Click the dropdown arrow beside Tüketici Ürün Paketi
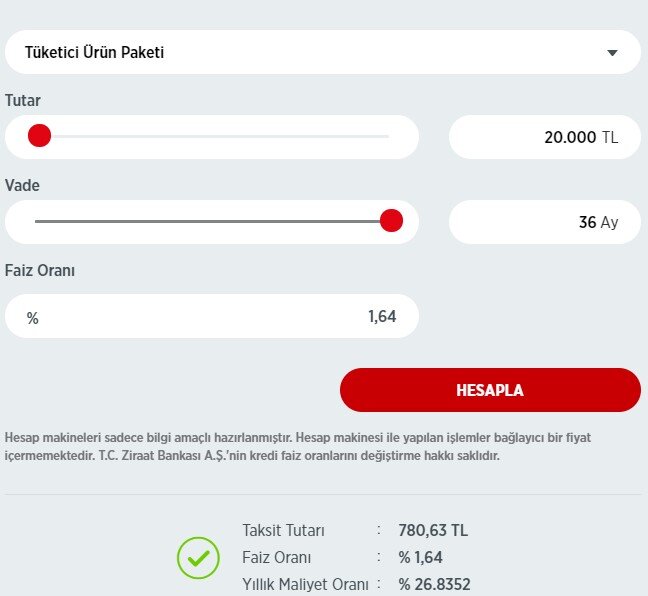Viewport: 648px width, 596px height. pos(612,53)
